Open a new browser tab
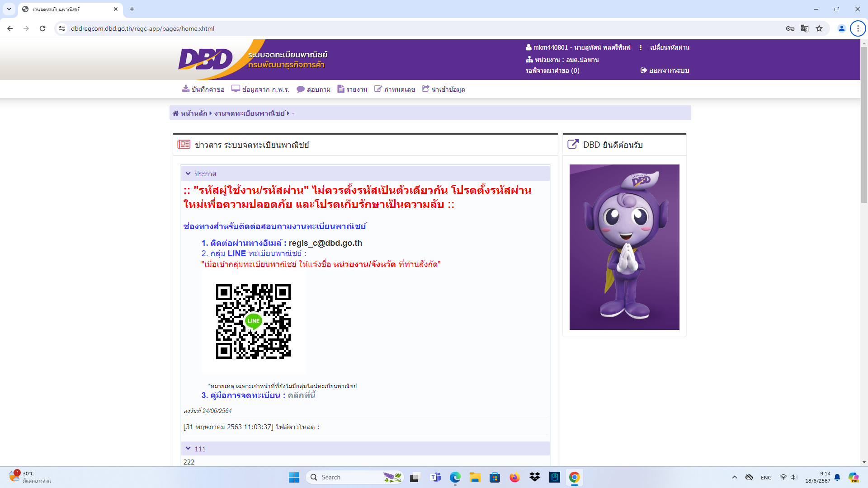Image resolution: width=868 pixels, height=488 pixels. (132, 9)
